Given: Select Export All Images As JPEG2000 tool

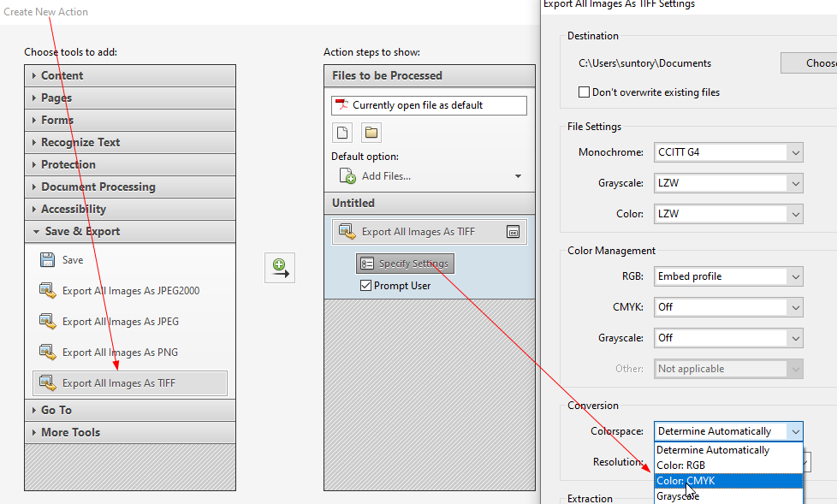Looking at the screenshot, I should [130, 291].
